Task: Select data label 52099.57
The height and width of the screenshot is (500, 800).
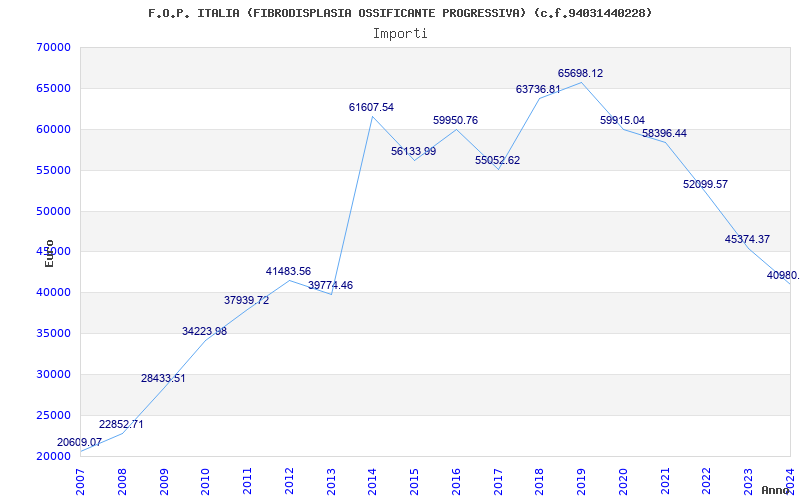Action: pos(706,184)
